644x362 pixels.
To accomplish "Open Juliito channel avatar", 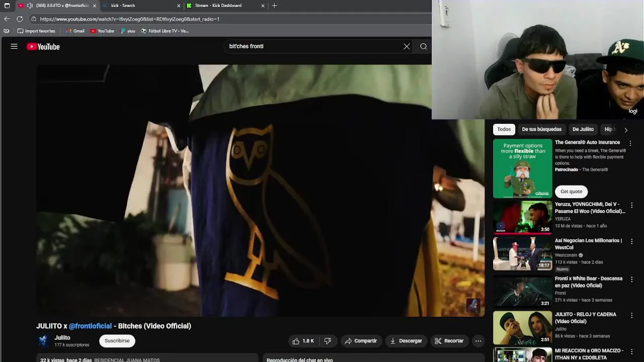I will pyautogui.click(x=43, y=341).
